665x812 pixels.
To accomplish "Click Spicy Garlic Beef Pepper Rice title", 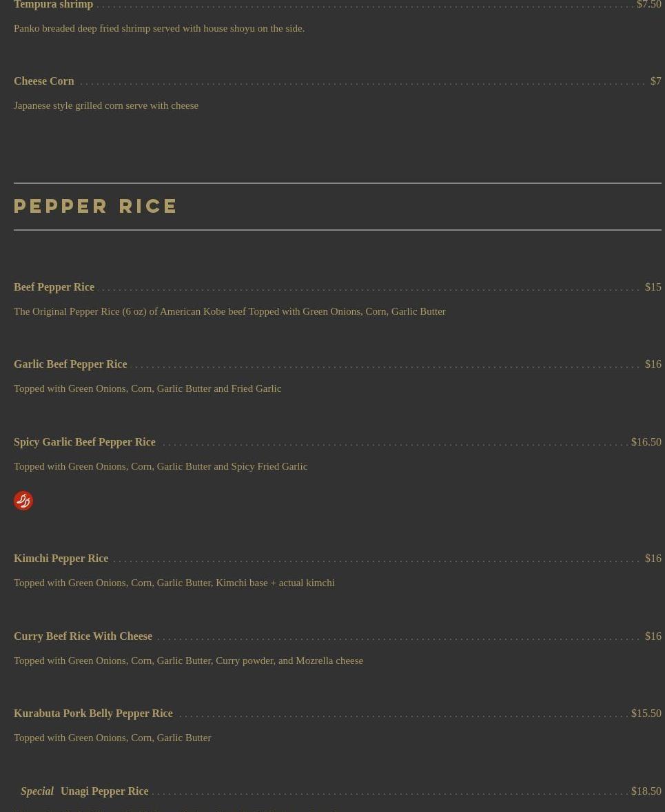I will point(85,441).
